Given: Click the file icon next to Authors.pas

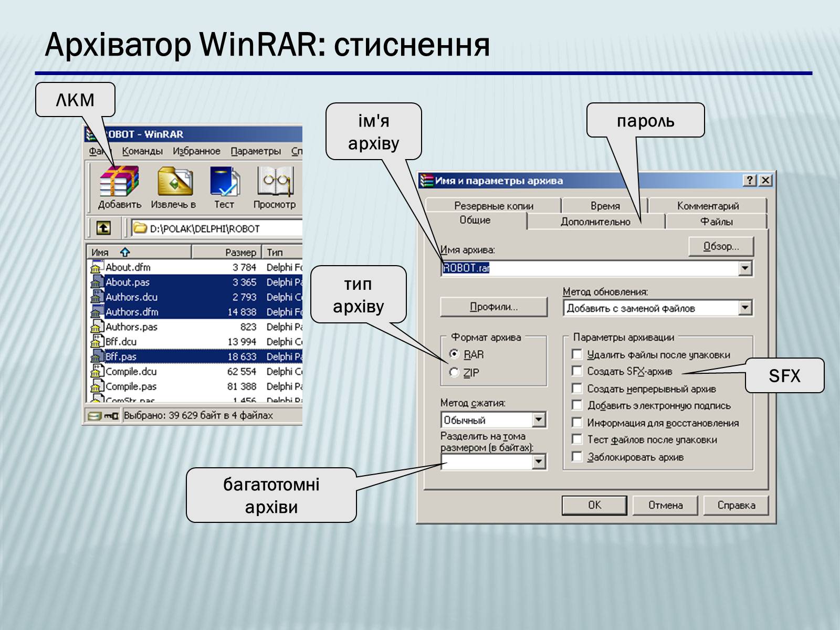Looking at the screenshot, I should pos(96,327).
